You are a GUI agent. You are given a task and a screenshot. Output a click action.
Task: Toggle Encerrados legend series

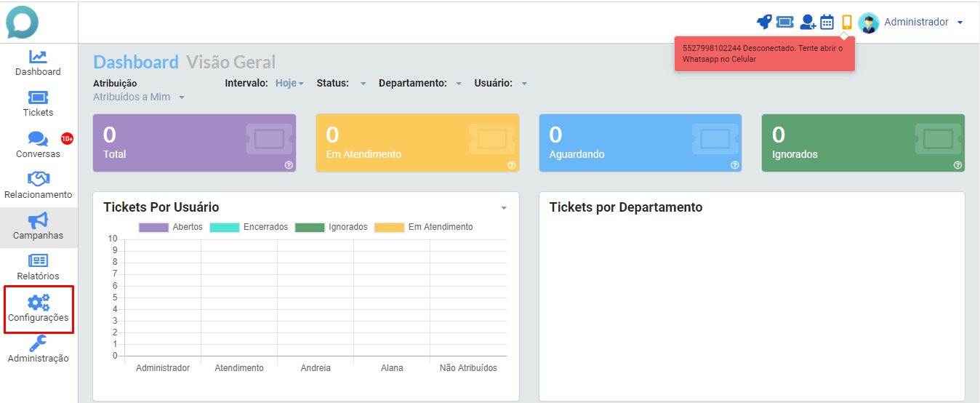point(249,227)
